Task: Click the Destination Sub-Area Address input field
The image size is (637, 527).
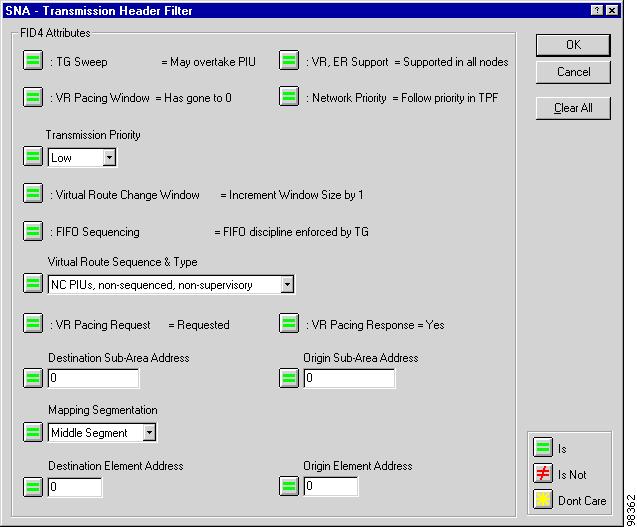Action: (x=93, y=378)
